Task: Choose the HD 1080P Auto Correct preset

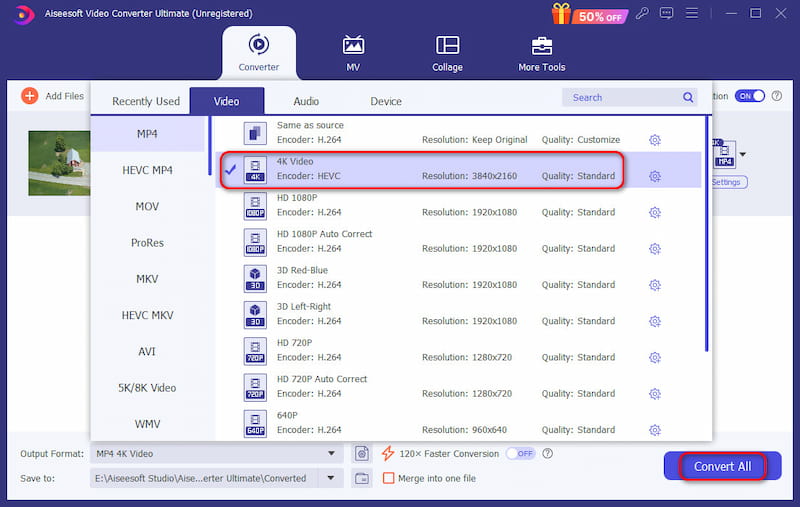Action: (459, 242)
